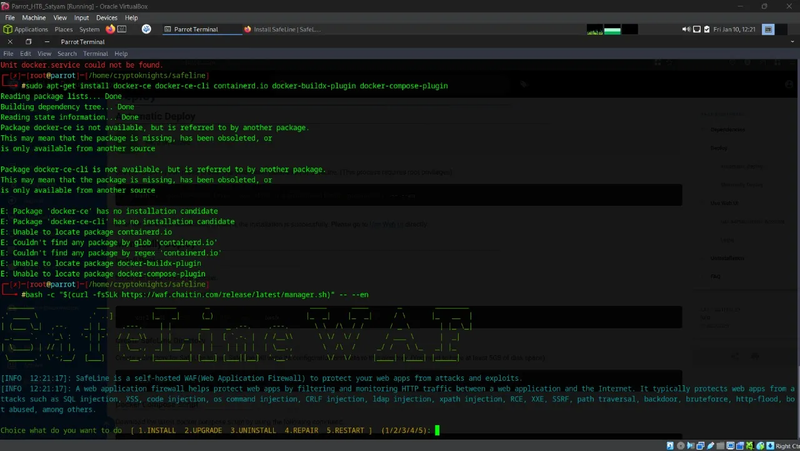800x451 pixels.
Task: Open the System menu in the panel
Action: coord(89,29)
